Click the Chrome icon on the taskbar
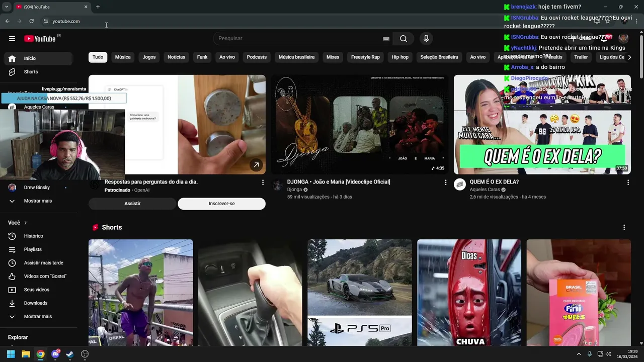This screenshot has width=644, height=362. [40, 354]
